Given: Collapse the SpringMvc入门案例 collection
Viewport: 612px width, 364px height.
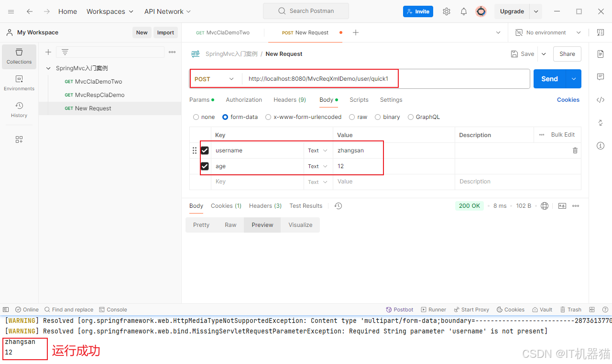Looking at the screenshot, I should (48, 68).
